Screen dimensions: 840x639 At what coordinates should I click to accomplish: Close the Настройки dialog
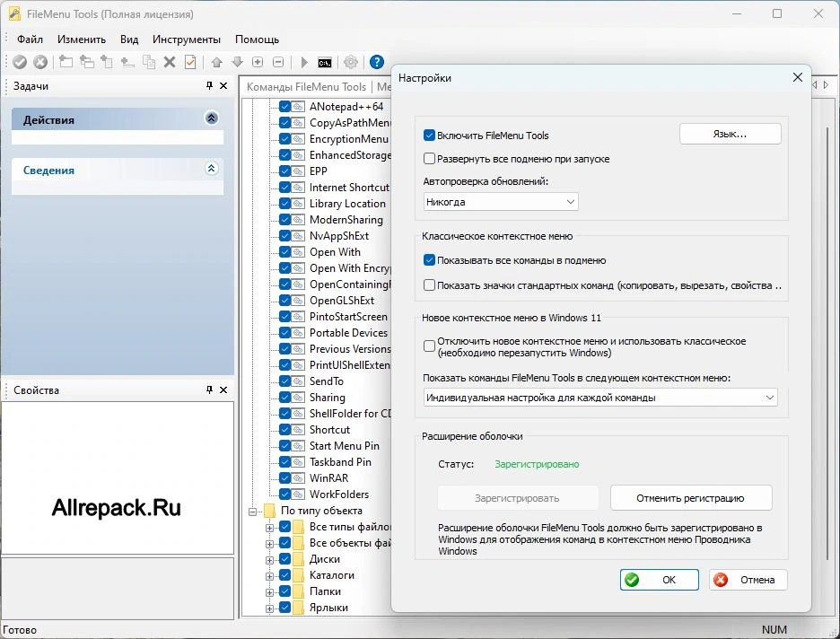(x=798, y=77)
